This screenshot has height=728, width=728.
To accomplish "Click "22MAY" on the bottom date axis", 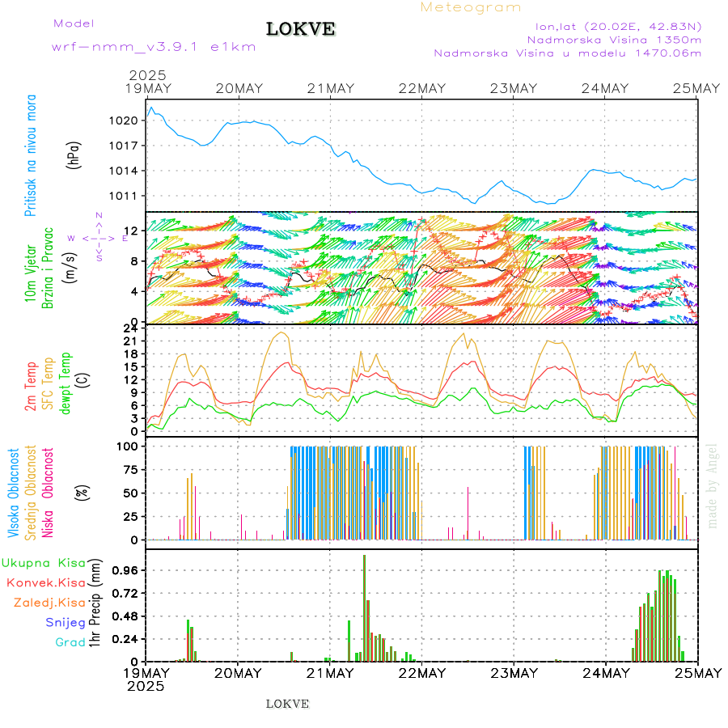I will click(x=421, y=673).
